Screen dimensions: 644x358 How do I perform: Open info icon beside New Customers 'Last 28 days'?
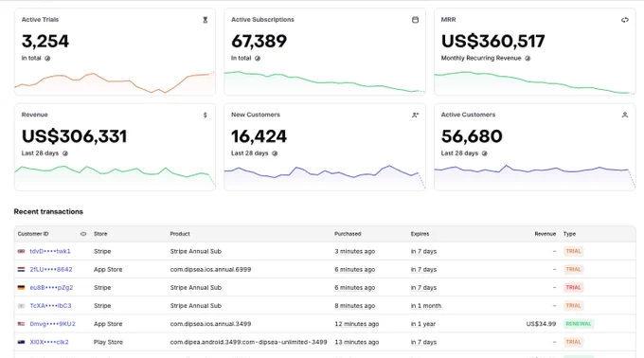tap(275, 153)
